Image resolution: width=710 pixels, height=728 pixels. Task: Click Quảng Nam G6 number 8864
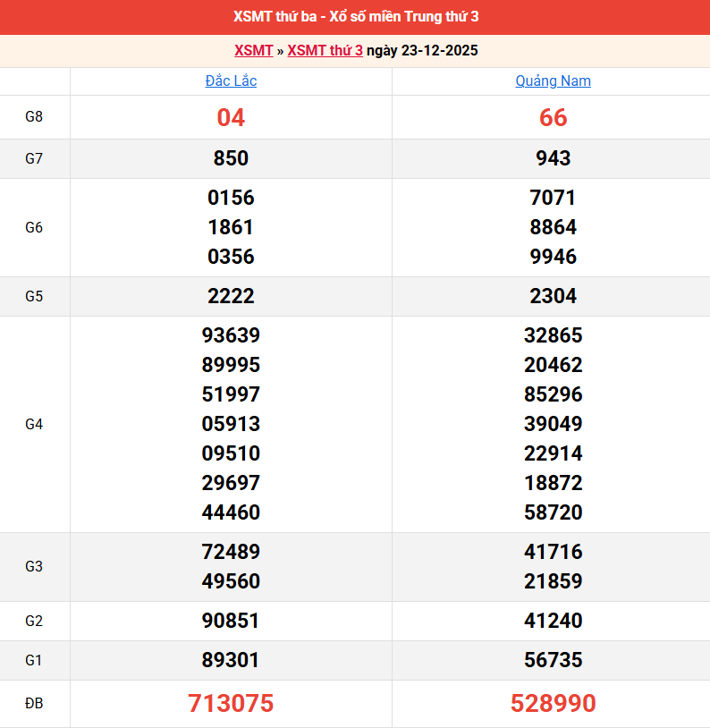(x=553, y=227)
